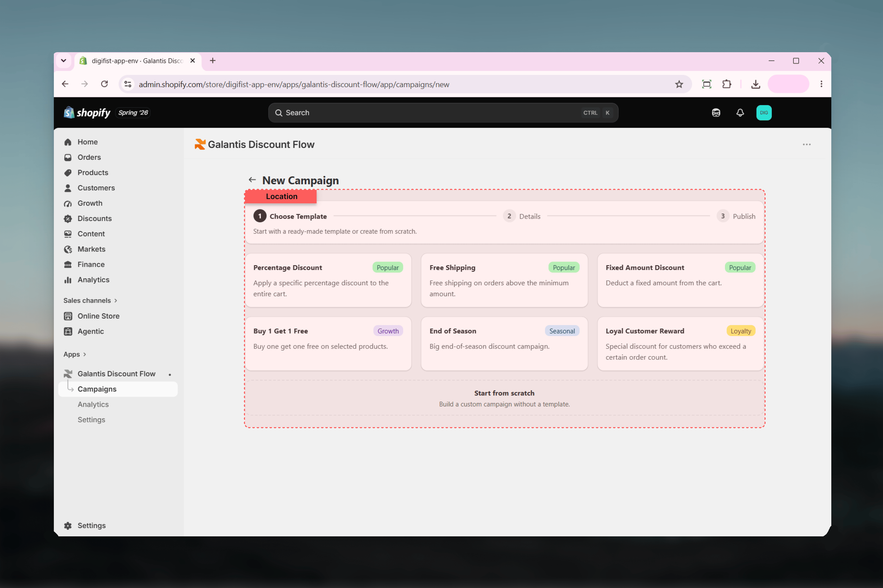Reload the browser page
This screenshot has width=883, height=588.
pos(105,84)
